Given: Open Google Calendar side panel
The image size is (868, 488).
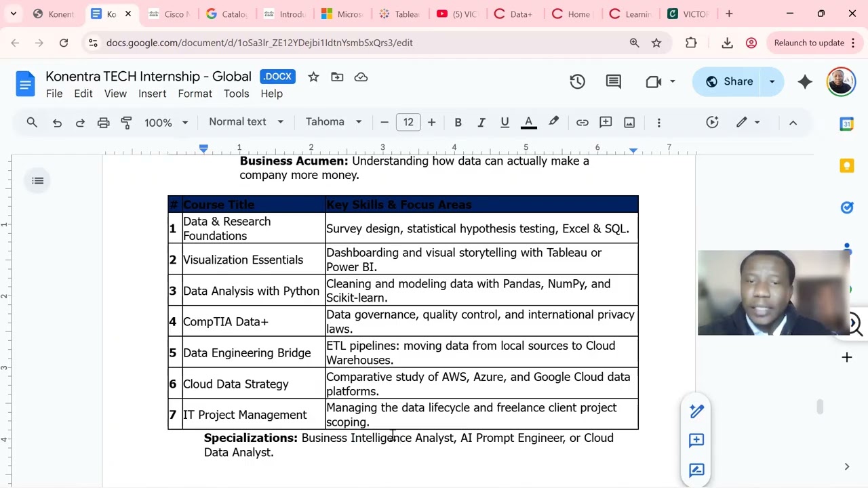Looking at the screenshot, I should point(847,124).
